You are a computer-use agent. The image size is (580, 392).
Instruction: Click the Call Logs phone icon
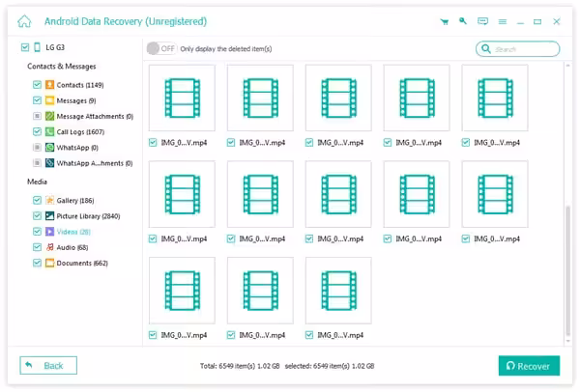click(49, 131)
